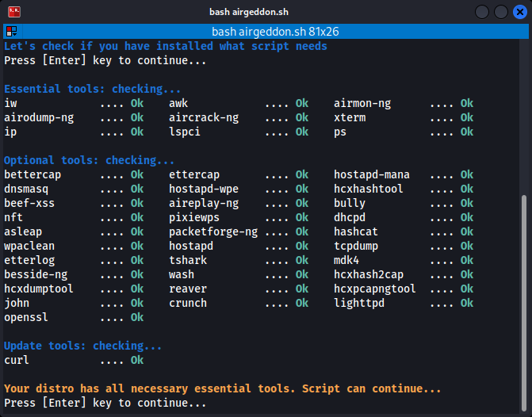Click the 'john' tool name
Image resolution: width=532 pixels, height=417 pixels.
[17, 303]
